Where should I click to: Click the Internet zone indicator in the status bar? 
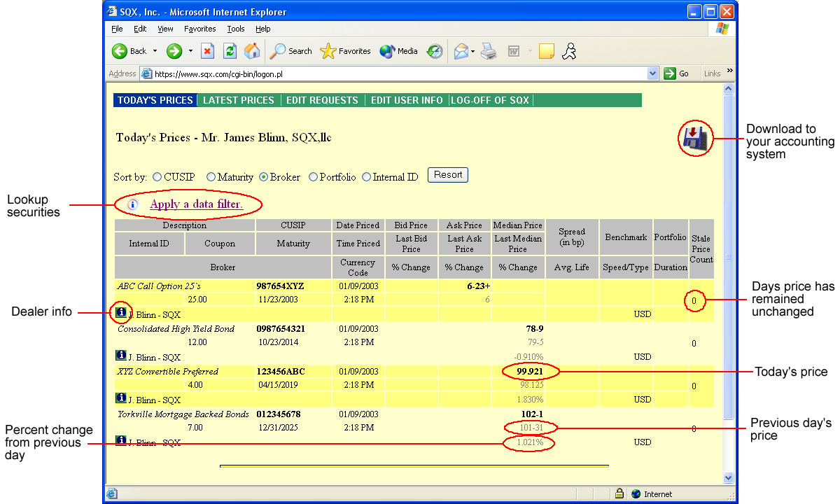point(652,493)
